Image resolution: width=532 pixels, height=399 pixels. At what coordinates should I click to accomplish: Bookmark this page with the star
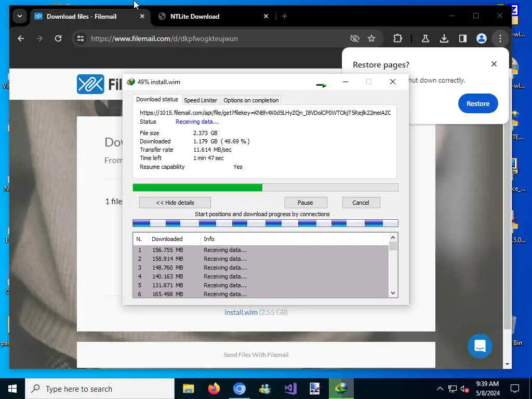(371, 38)
